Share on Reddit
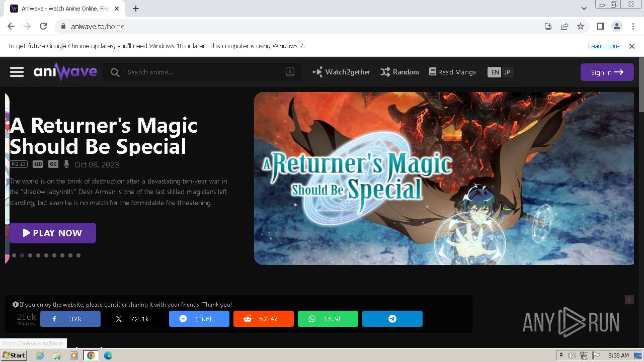 (264, 319)
